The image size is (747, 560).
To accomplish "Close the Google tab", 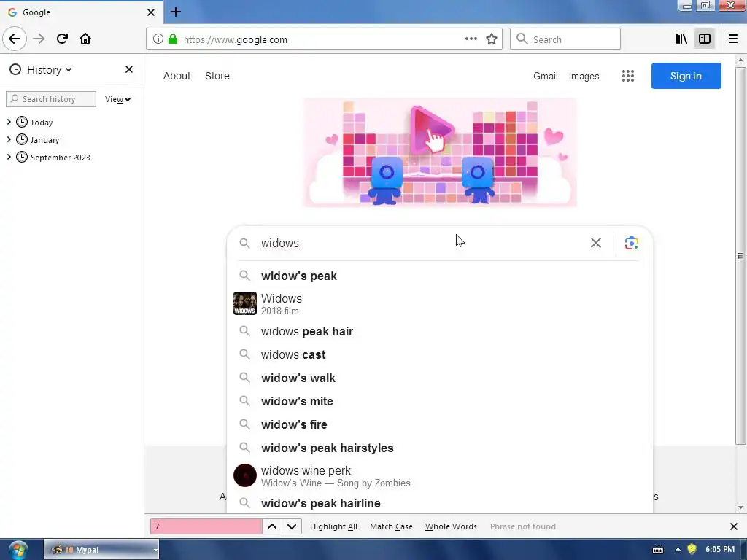I will click(150, 12).
